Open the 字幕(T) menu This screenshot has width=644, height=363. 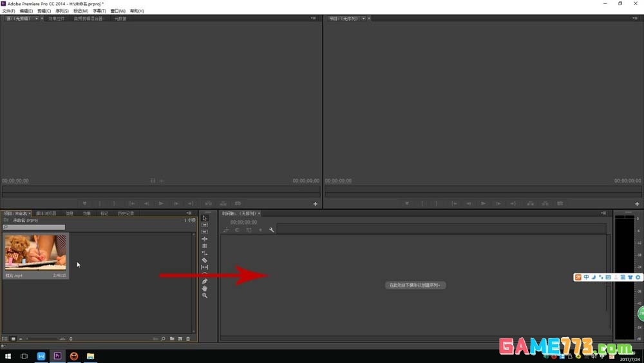[99, 11]
